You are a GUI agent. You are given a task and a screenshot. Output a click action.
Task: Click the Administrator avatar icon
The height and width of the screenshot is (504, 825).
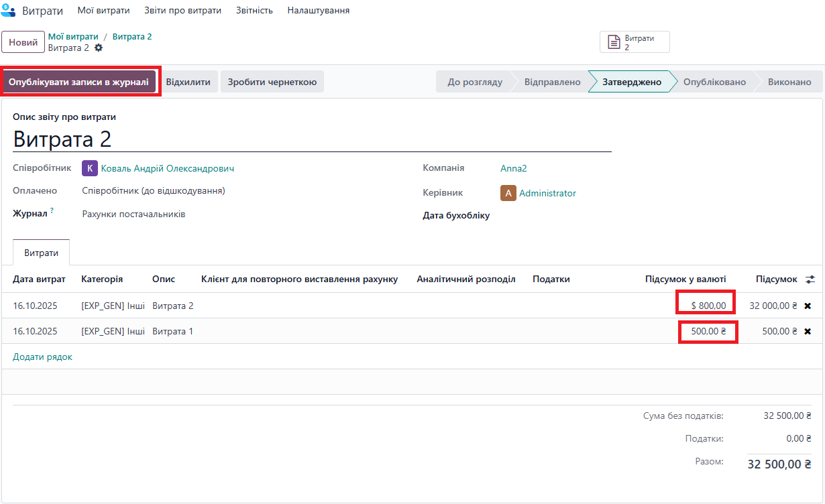(x=508, y=193)
